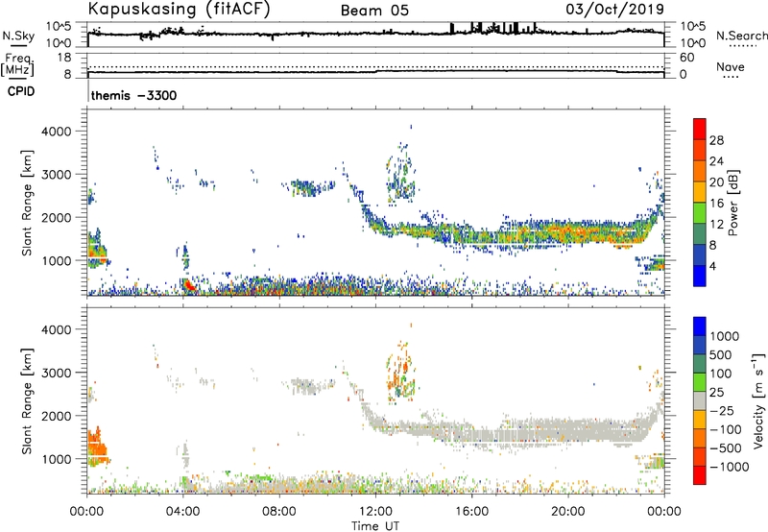Click the 'Freq. [MHz]' axis label

point(17,64)
